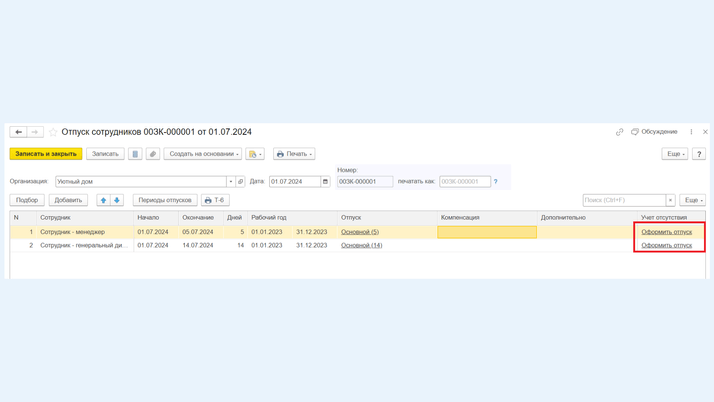Open Еще menu beside search field

[x=692, y=200]
